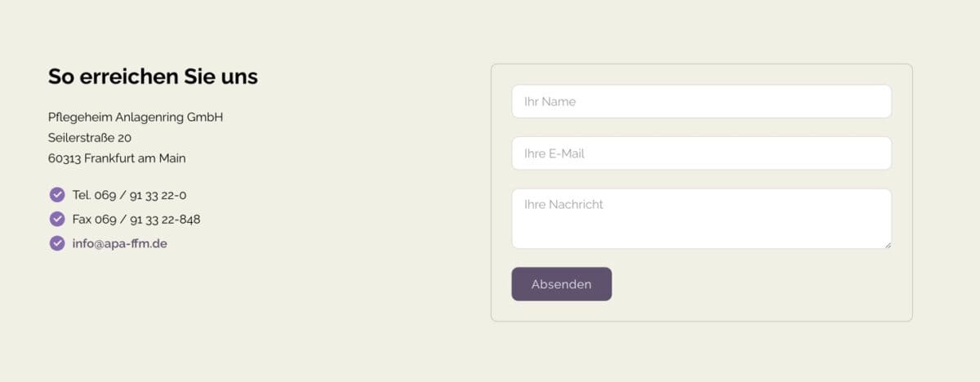The height and width of the screenshot is (382, 980).
Task: Click the heading So erreichen Sie uns
Action: pyautogui.click(x=153, y=77)
